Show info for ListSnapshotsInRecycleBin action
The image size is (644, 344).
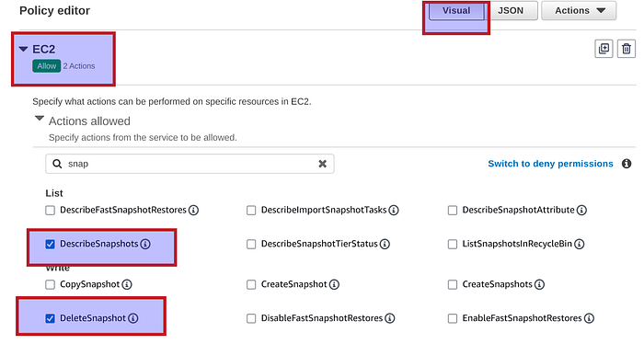pyautogui.click(x=579, y=244)
